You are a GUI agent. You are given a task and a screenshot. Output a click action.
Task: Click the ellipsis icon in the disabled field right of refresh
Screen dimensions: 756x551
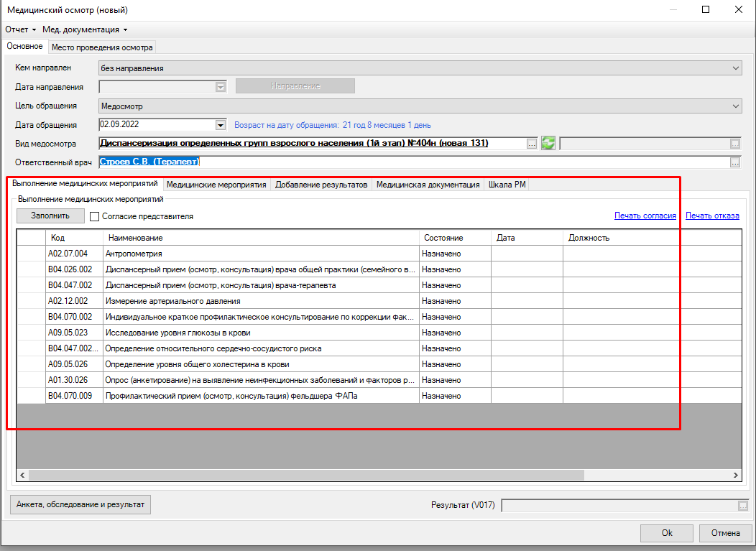point(734,144)
